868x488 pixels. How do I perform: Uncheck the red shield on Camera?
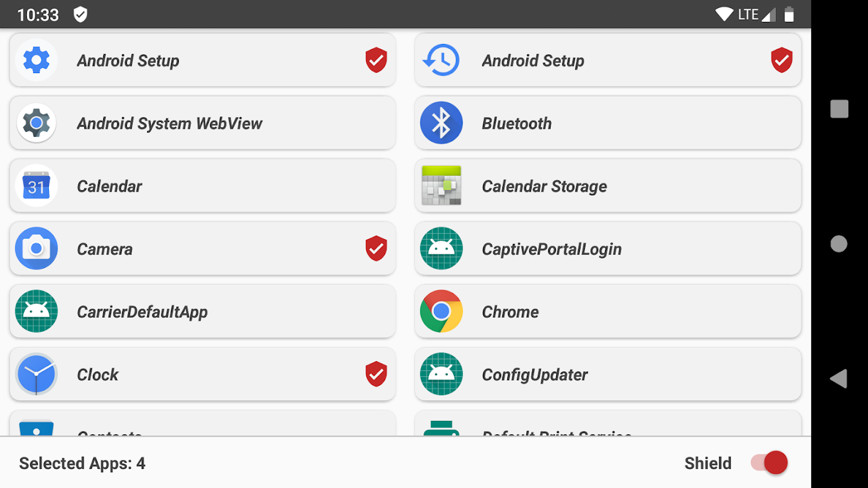point(376,249)
